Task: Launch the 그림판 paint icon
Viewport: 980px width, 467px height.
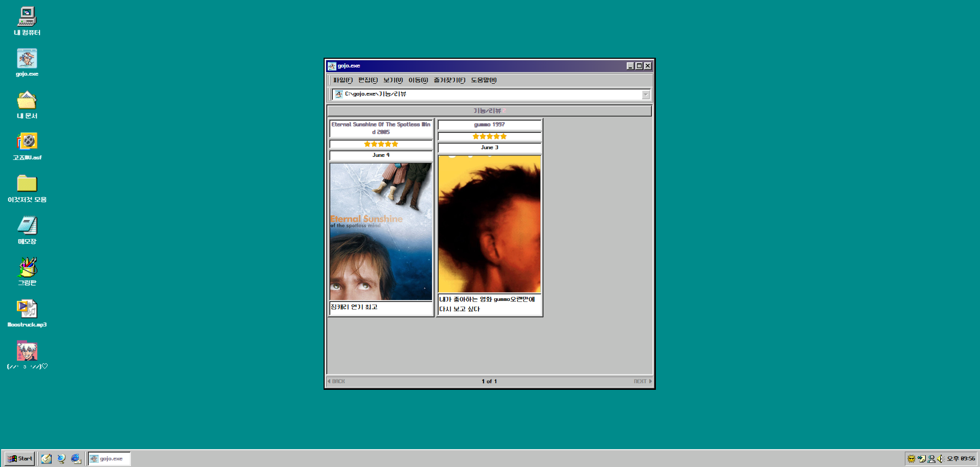Action: 27,271
